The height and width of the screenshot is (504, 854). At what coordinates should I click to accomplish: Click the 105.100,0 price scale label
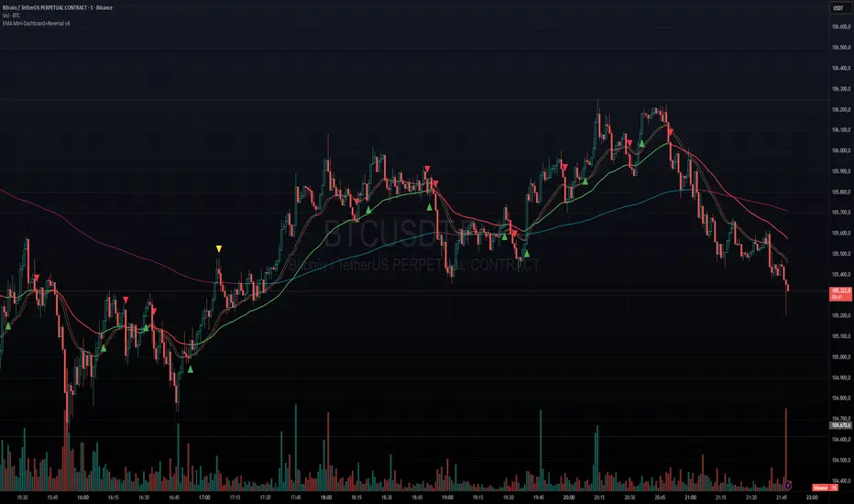tap(841, 336)
